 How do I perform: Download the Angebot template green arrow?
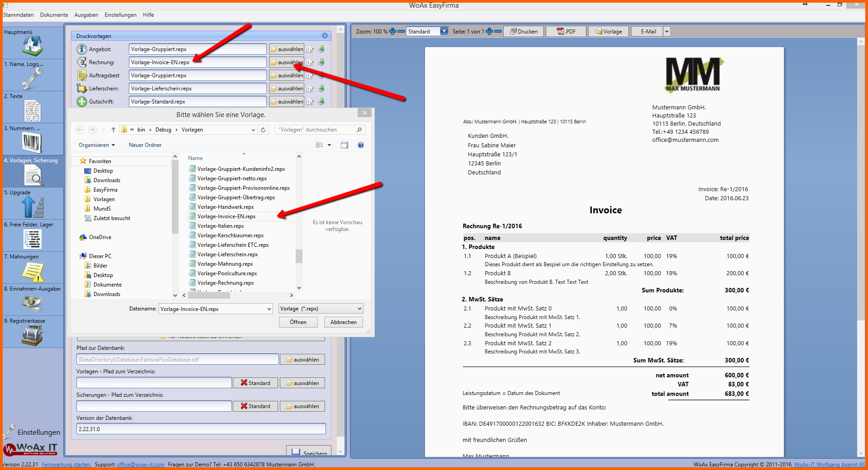coord(321,49)
